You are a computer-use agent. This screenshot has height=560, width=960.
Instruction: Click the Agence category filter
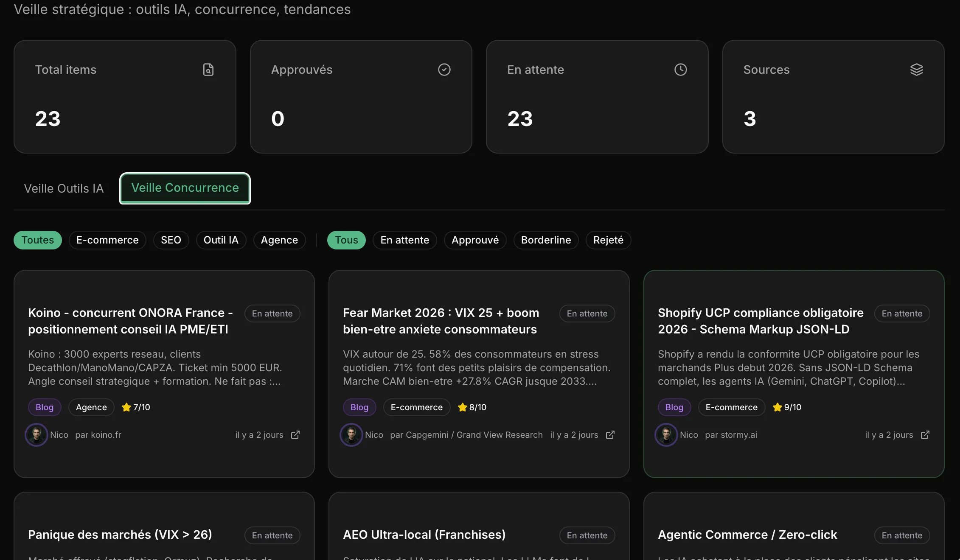(x=279, y=240)
